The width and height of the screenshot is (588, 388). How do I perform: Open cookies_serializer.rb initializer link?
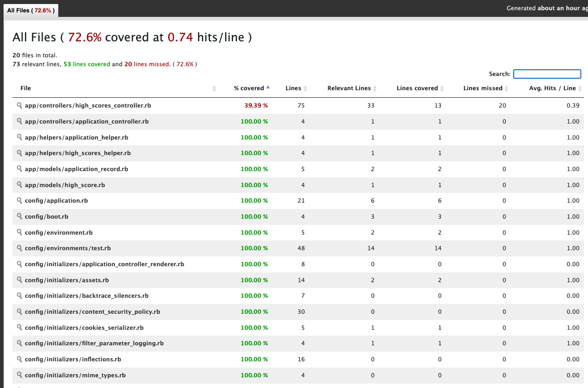(x=84, y=328)
